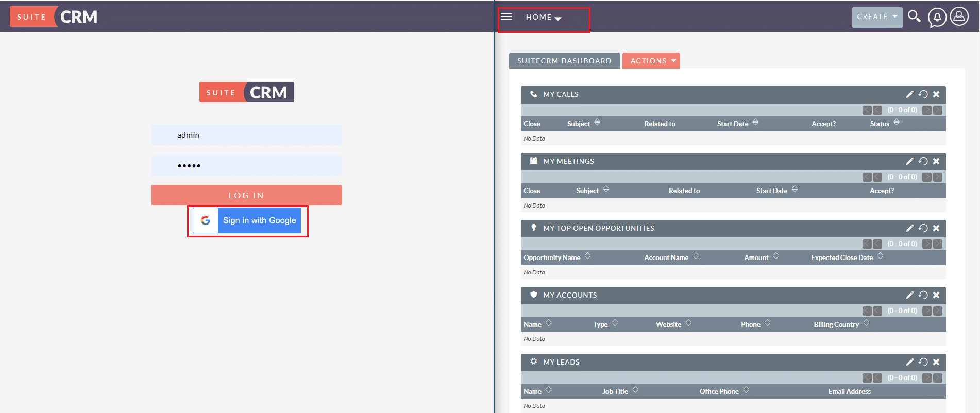Click the LOG IN button

coord(246,195)
